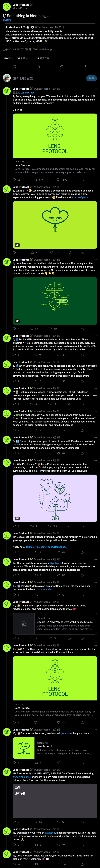Click the blue 回复 reply button

(x=92, y=78)
